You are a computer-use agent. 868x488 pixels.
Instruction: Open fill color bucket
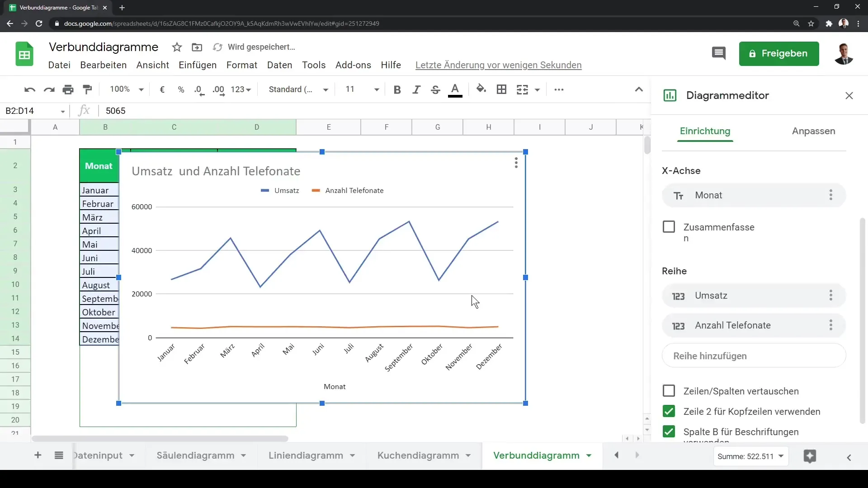[x=481, y=89]
